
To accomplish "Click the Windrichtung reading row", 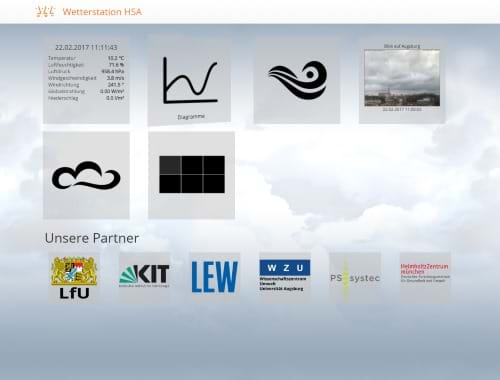I will pyautogui.click(x=86, y=85).
